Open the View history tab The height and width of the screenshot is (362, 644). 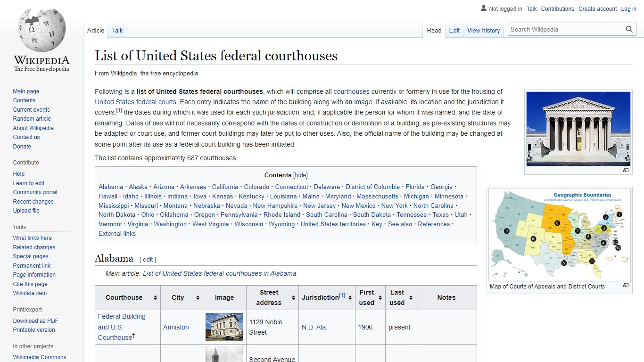coord(484,30)
